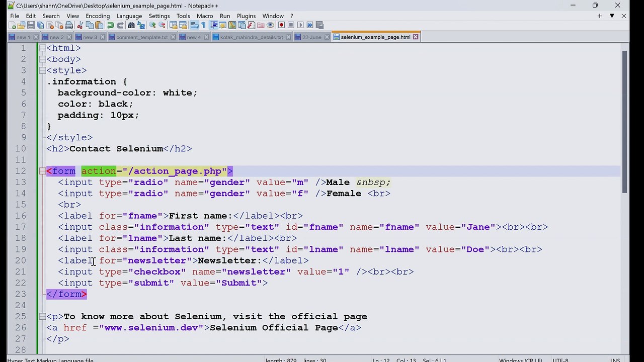Toggle synchronized horizontal scrolling icon
644x362 pixels.
tap(183, 25)
